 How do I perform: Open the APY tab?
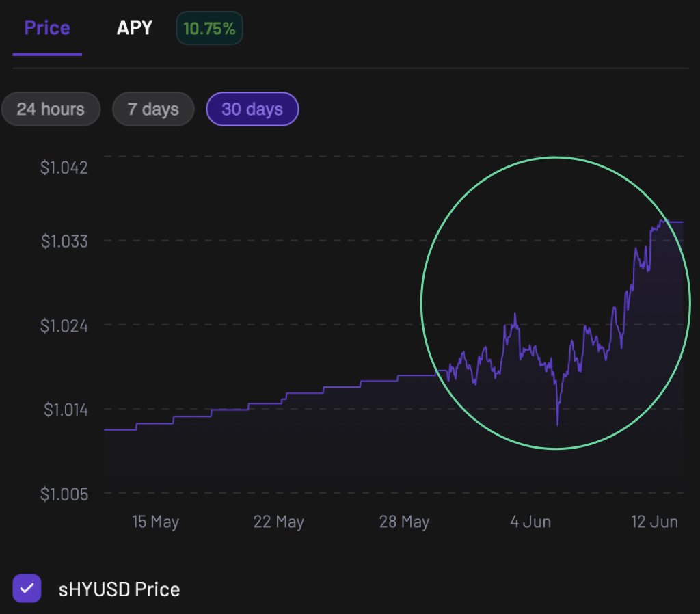(135, 27)
